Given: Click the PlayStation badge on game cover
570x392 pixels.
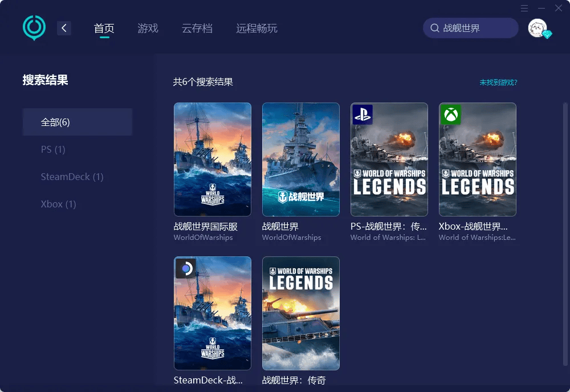Looking at the screenshot, I should click(362, 115).
